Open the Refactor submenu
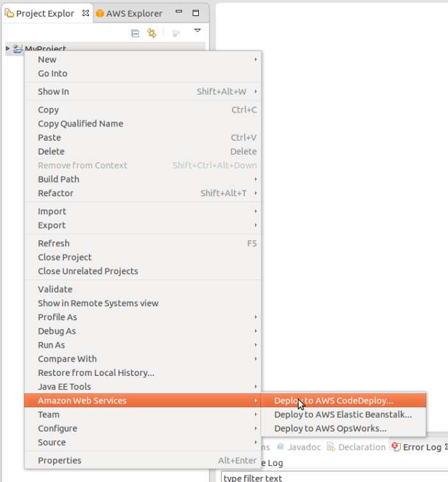The image size is (448, 482). point(143,193)
